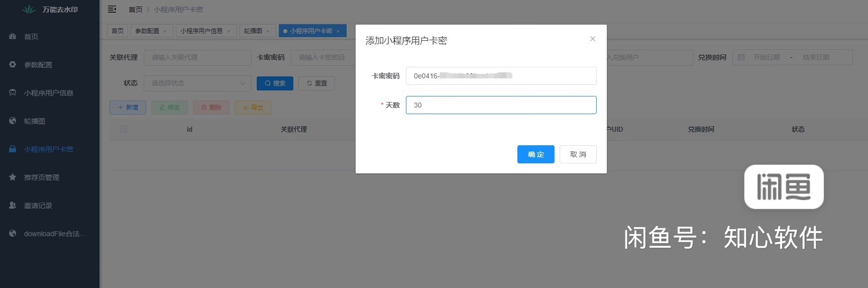The height and width of the screenshot is (288, 868).
Task: Focus the 兑换用户 search input
Action: click(649, 57)
